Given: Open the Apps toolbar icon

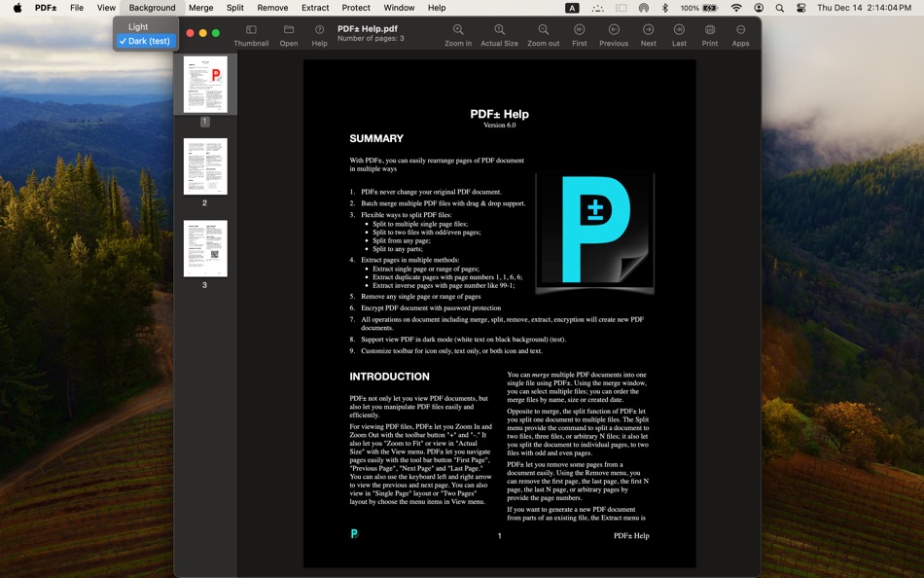Looking at the screenshot, I should point(741,29).
